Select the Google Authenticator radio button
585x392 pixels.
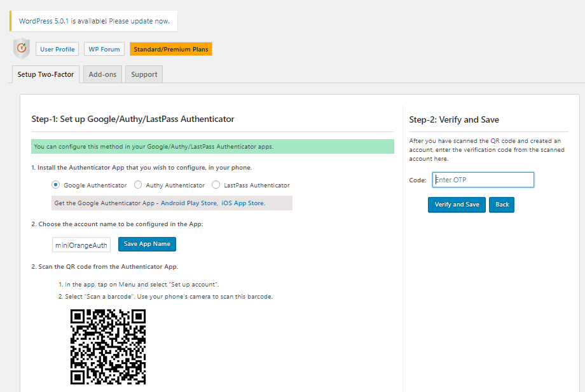pos(55,184)
